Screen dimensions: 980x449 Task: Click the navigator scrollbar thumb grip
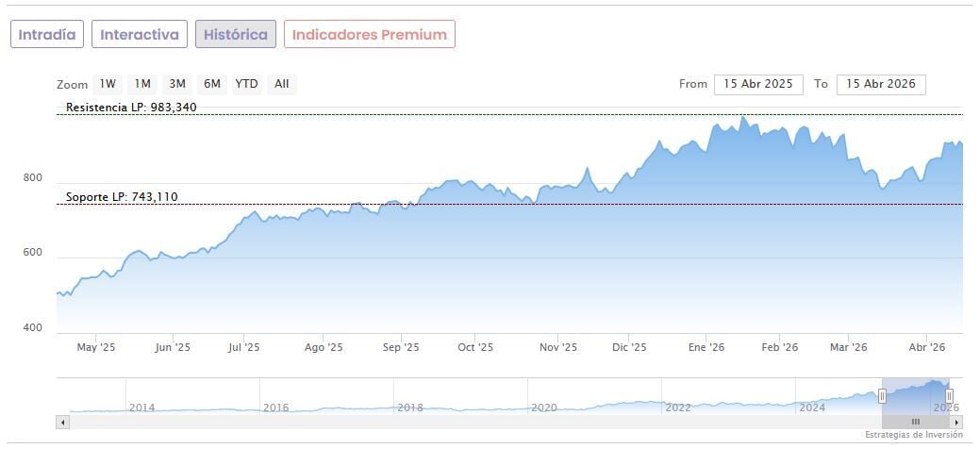tap(915, 422)
